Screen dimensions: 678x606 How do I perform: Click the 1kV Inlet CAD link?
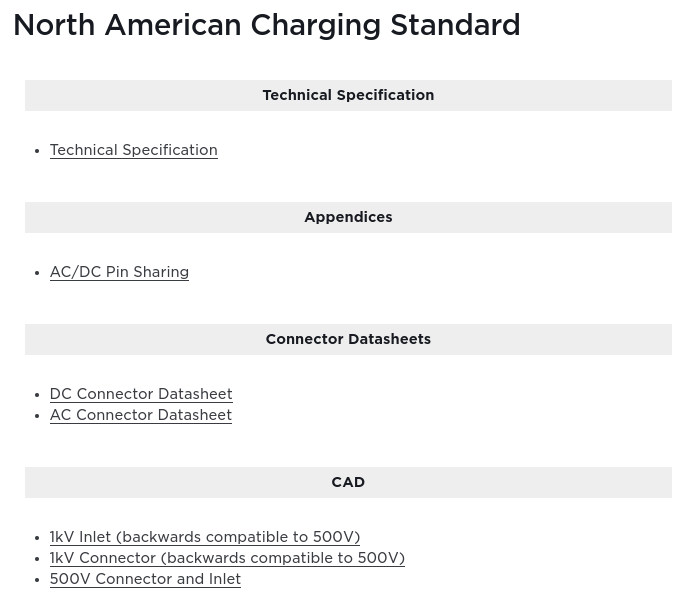click(x=204, y=537)
